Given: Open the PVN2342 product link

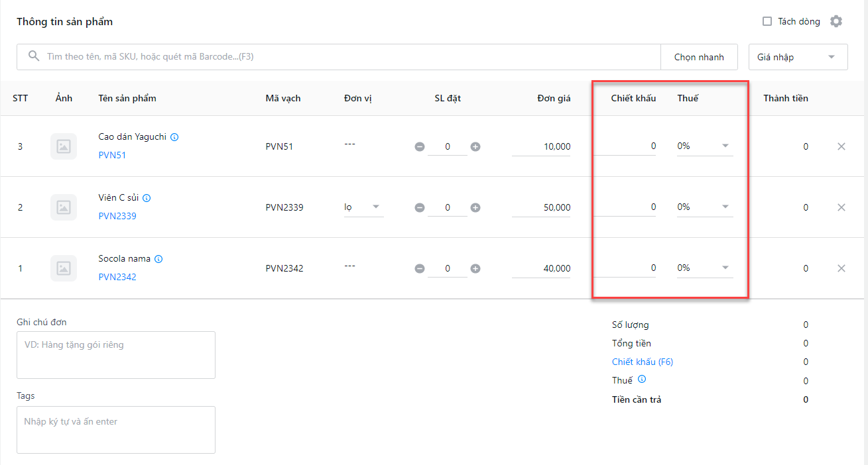Looking at the screenshot, I should pyautogui.click(x=117, y=277).
